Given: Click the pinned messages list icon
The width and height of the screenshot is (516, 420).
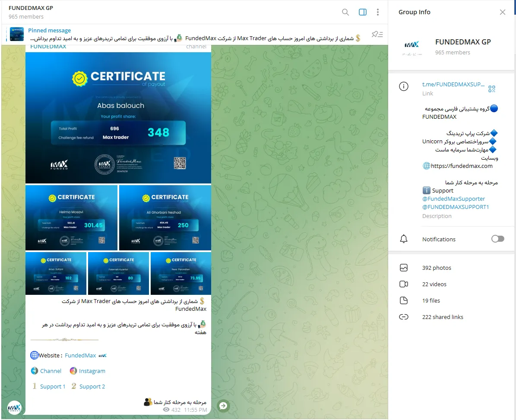Looking at the screenshot, I should (x=377, y=34).
